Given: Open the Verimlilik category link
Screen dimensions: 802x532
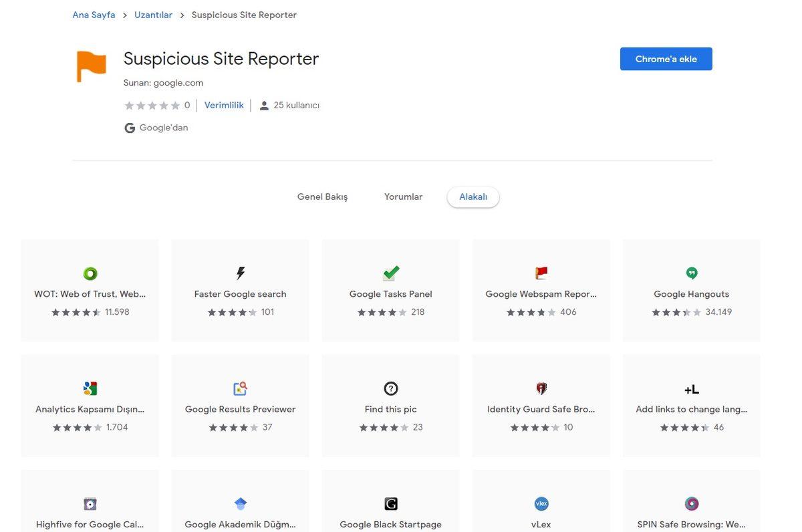Looking at the screenshot, I should click(x=223, y=105).
